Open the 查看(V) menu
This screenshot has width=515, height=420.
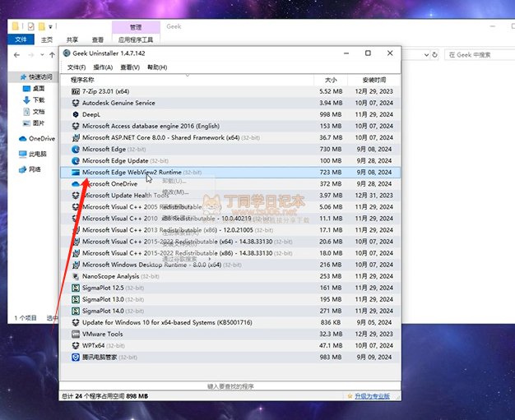(x=130, y=67)
